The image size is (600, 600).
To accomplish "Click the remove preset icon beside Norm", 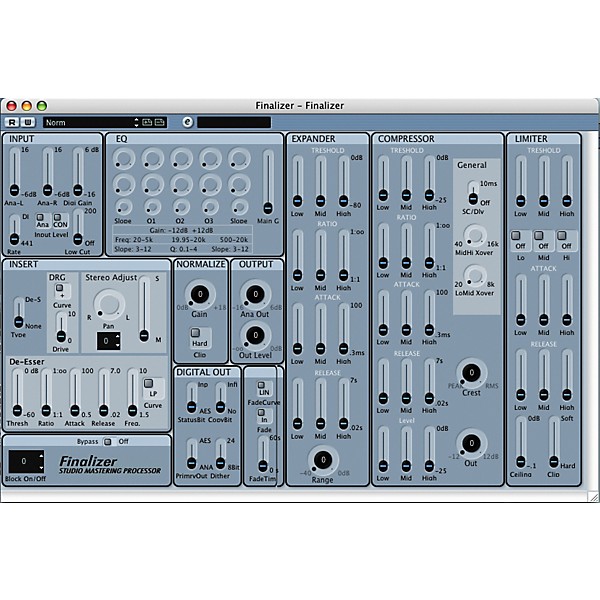I will point(160,122).
